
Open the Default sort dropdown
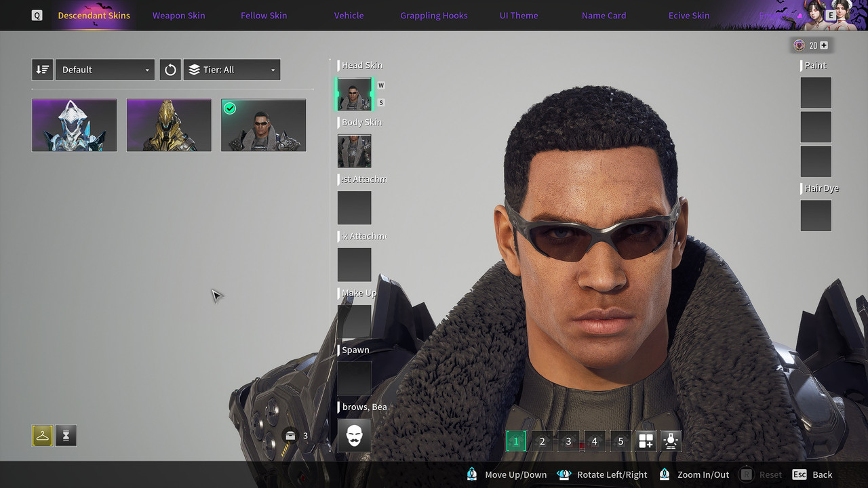(x=105, y=69)
